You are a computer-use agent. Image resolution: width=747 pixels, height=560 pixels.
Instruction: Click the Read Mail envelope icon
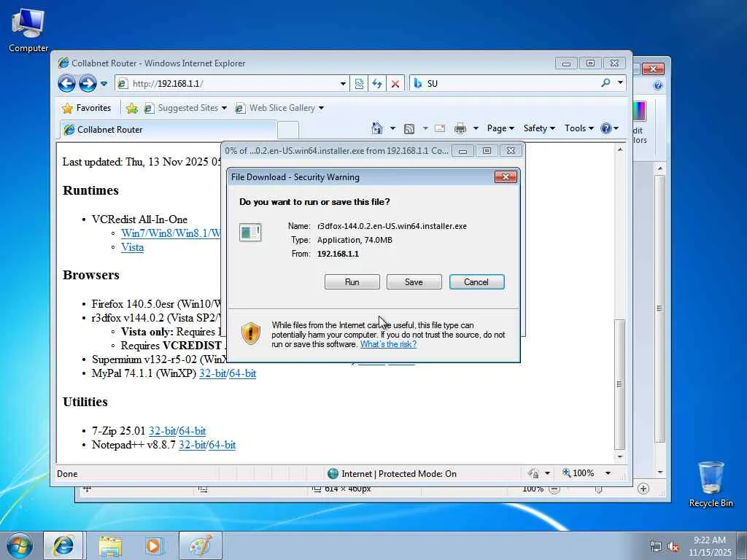tap(440, 128)
